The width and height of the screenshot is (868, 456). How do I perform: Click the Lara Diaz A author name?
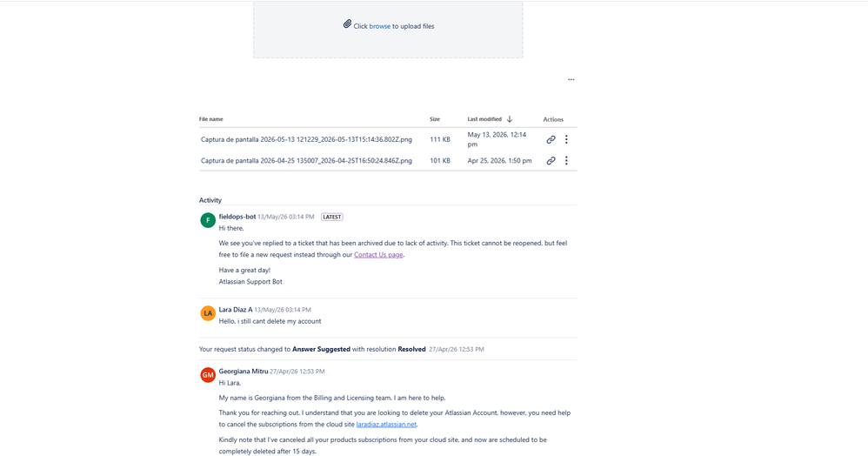click(236, 310)
